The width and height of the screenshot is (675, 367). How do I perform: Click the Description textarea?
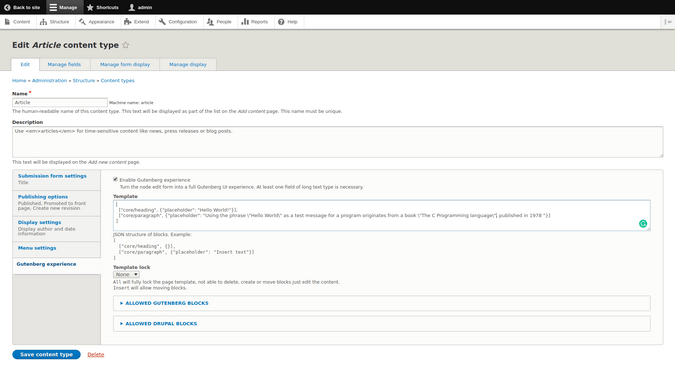338,142
